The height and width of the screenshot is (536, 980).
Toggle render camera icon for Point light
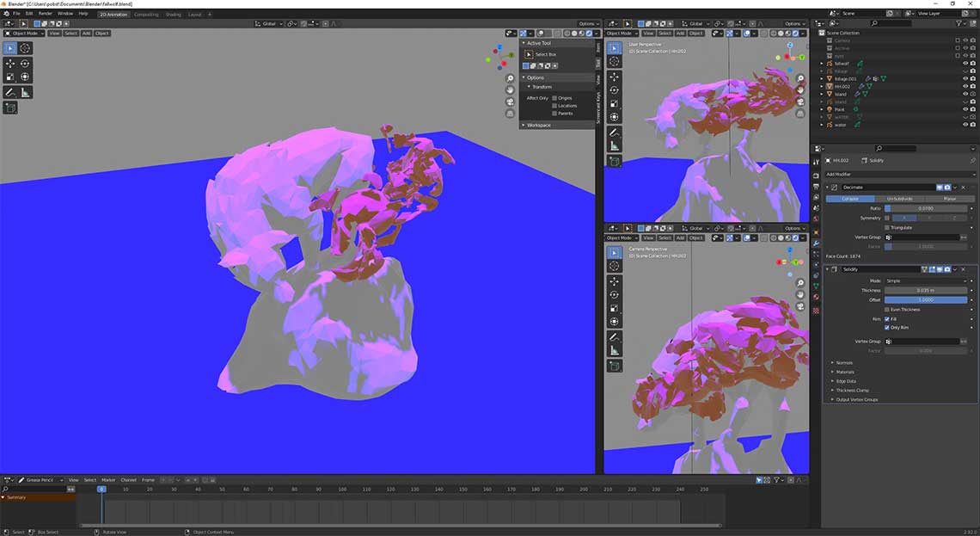tap(973, 109)
